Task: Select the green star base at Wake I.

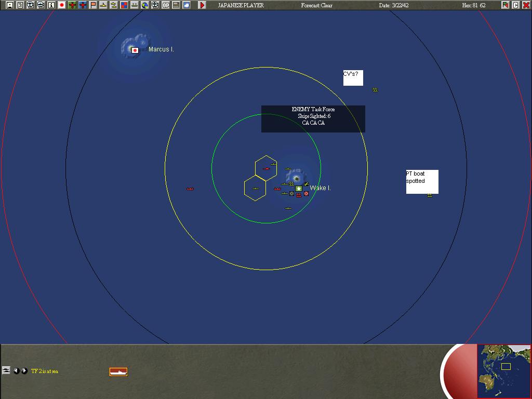Action: pos(299,189)
